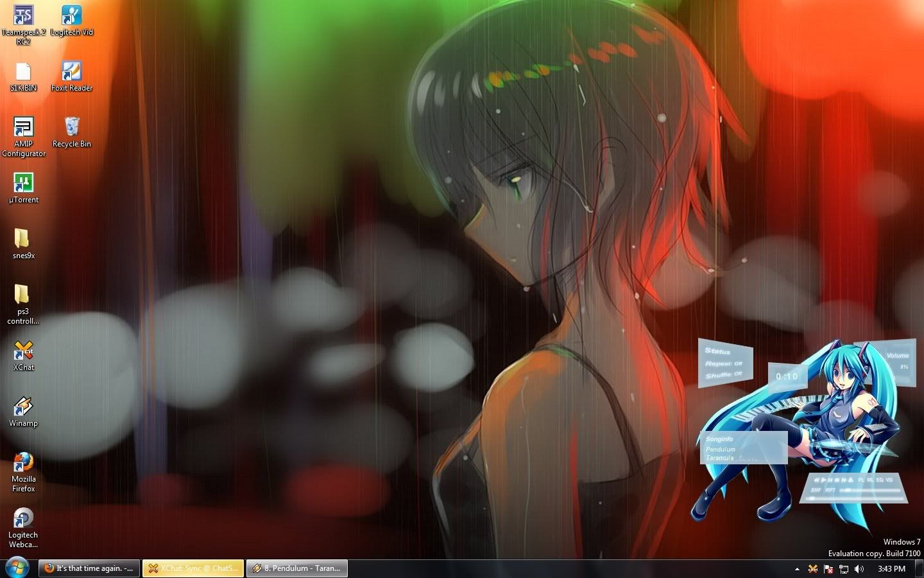The width and height of the screenshot is (924, 578).
Task: Skip to the next track in the Winamp skin
Action: click(x=844, y=480)
